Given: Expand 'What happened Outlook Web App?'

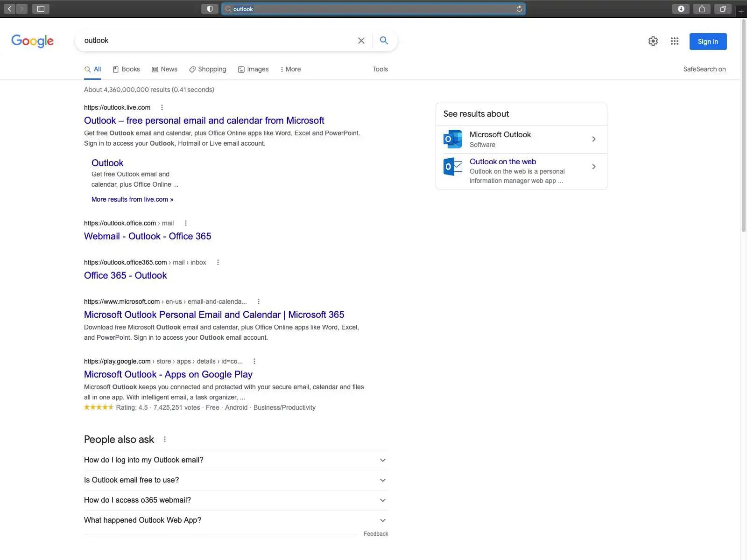Looking at the screenshot, I should pyautogui.click(x=236, y=520).
